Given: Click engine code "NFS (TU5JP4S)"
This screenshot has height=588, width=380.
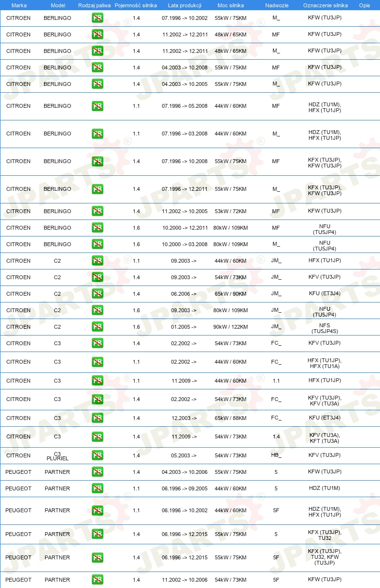Looking at the screenshot, I should point(325,328).
